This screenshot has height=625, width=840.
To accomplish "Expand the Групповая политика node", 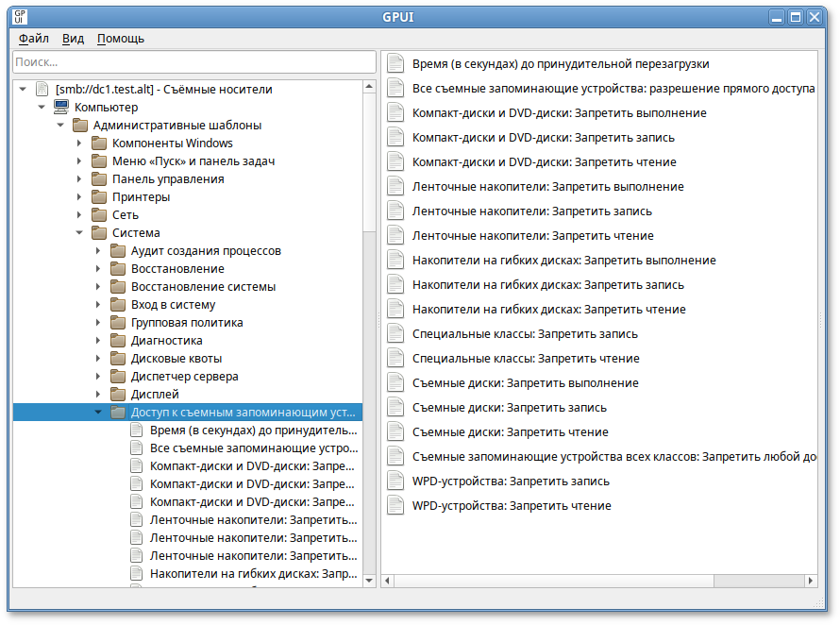I will tap(98, 323).
